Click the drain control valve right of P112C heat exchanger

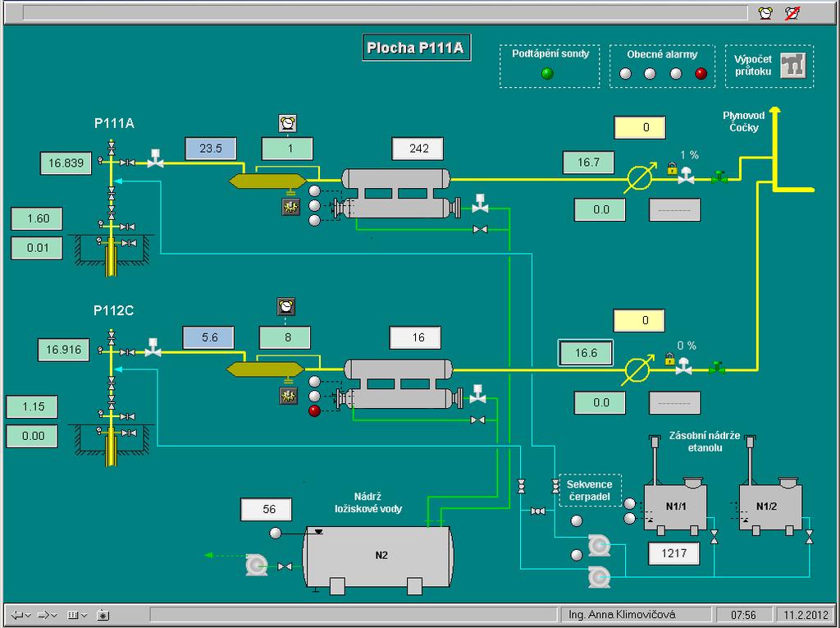[477, 394]
